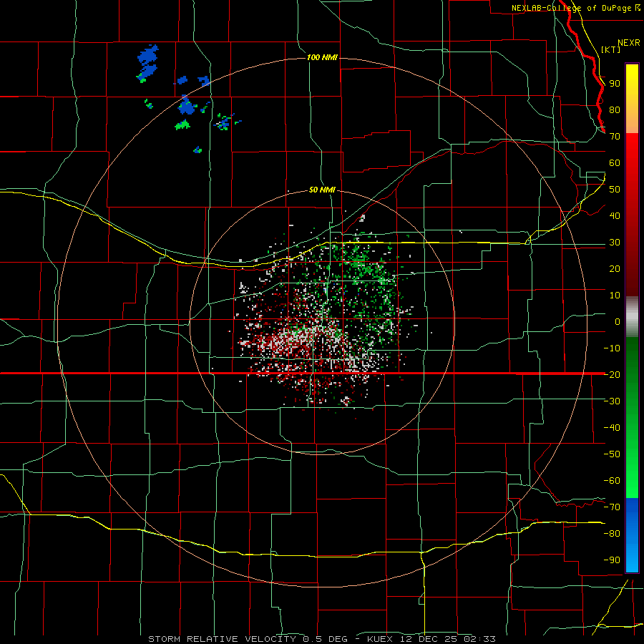Click the -40 velocity scale label
The width and height of the screenshot is (644, 644).
coord(612,428)
